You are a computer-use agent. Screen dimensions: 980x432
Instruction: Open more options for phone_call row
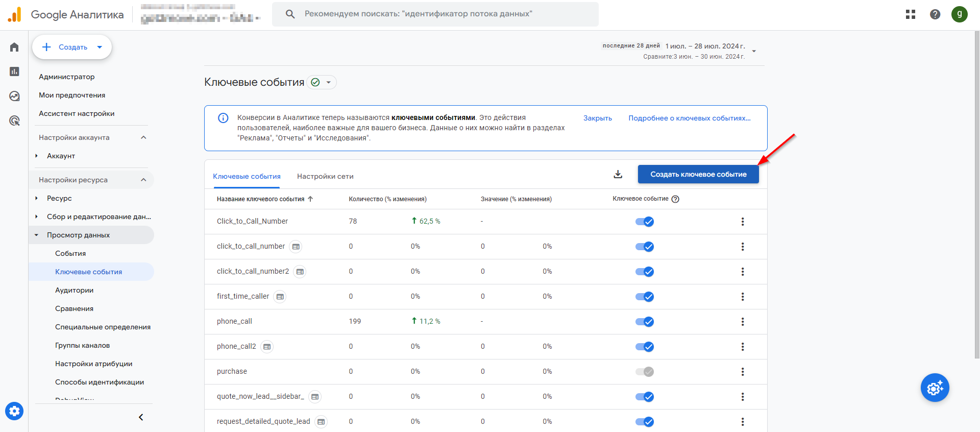point(743,322)
